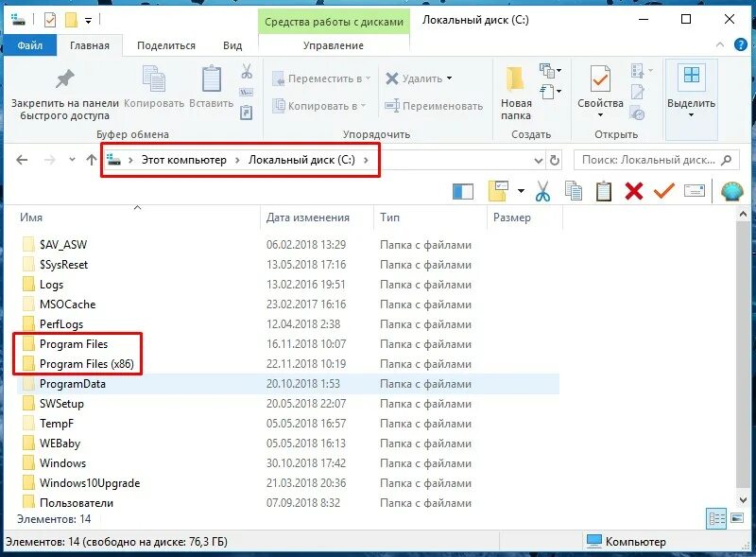Open the Копировать в dropdown
The height and width of the screenshot is (557, 756).
tap(319, 106)
